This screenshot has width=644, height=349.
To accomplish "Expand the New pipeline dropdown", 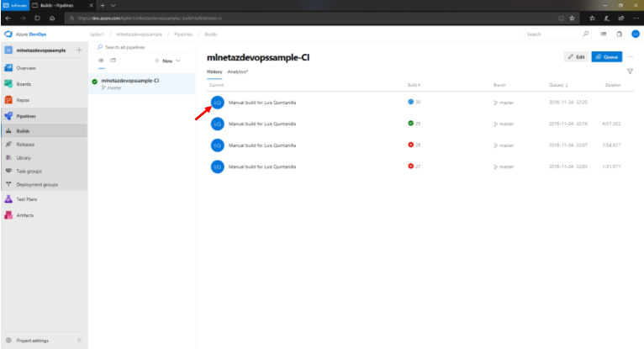I will tap(167, 61).
